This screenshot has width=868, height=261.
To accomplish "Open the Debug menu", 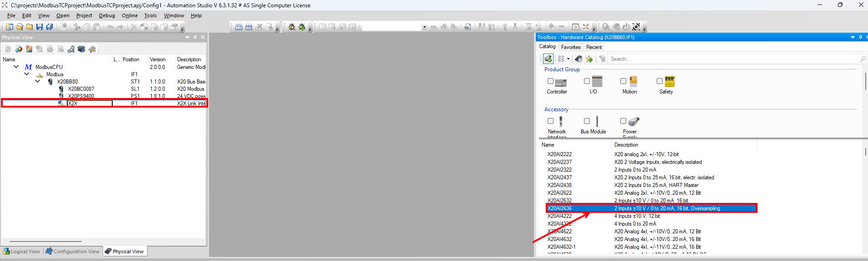I will tap(107, 15).
